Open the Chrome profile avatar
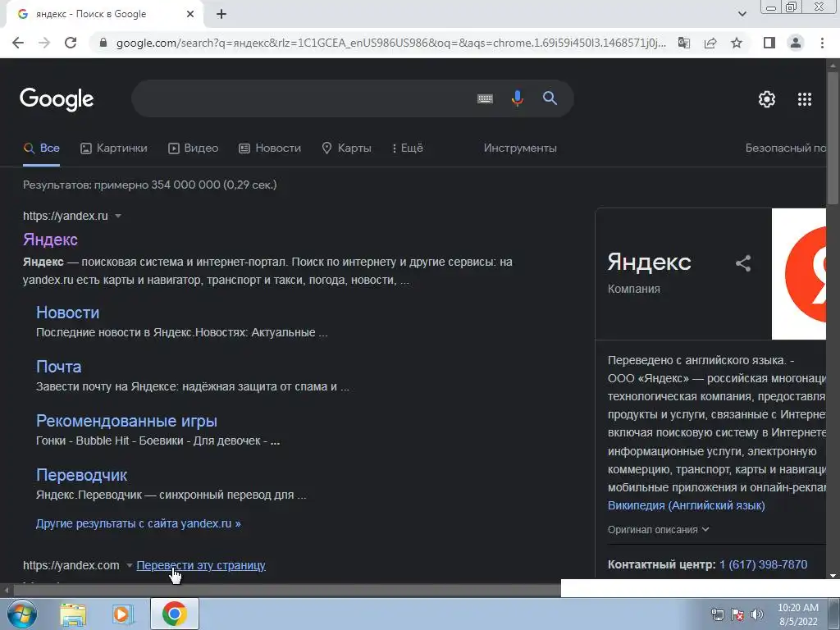This screenshot has height=630, width=840. (796, 43)
